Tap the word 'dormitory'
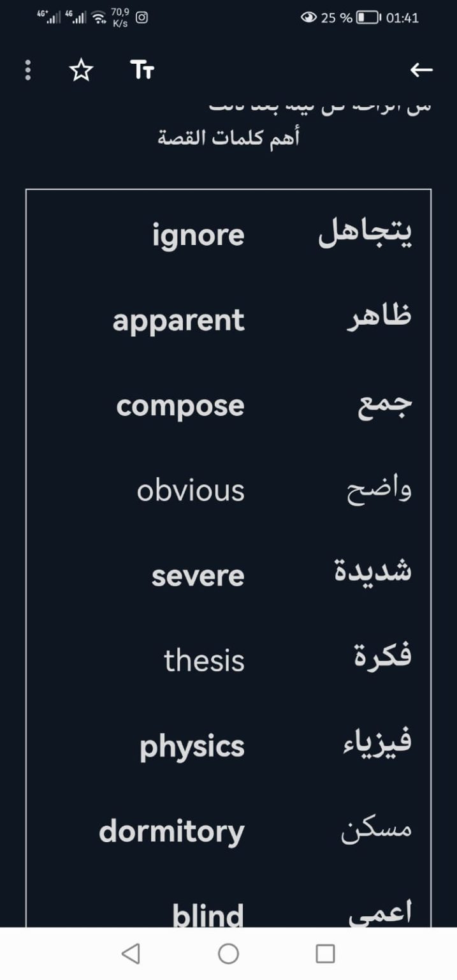This screenshot has width=457, height=980. 171,831
